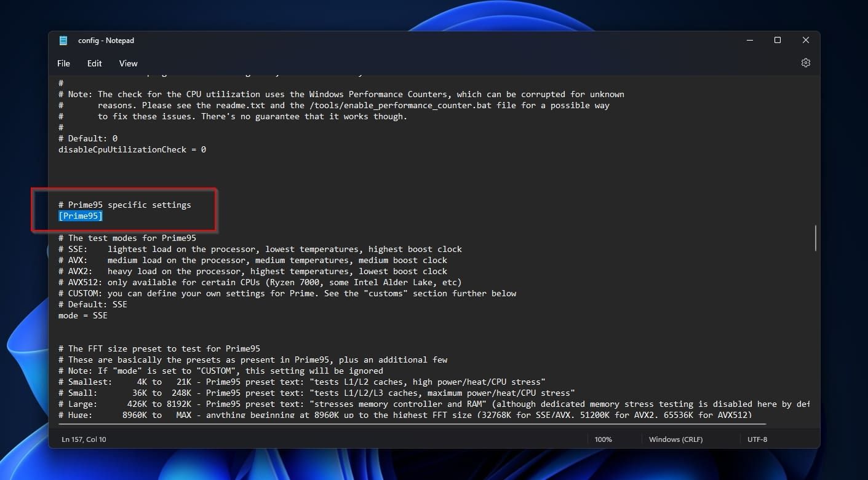Click the Notepad app icon in title bar

click(63, 41)
